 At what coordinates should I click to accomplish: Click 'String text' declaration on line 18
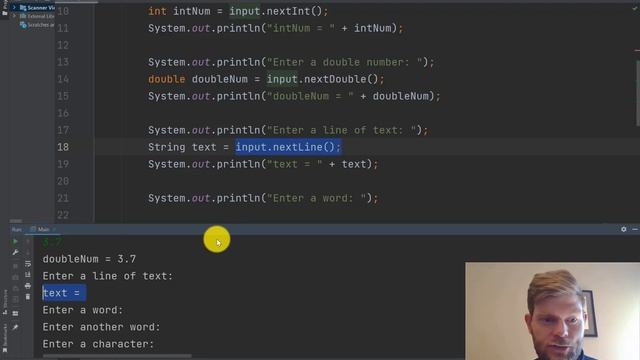pyautogui.click(x=182, y=147)
